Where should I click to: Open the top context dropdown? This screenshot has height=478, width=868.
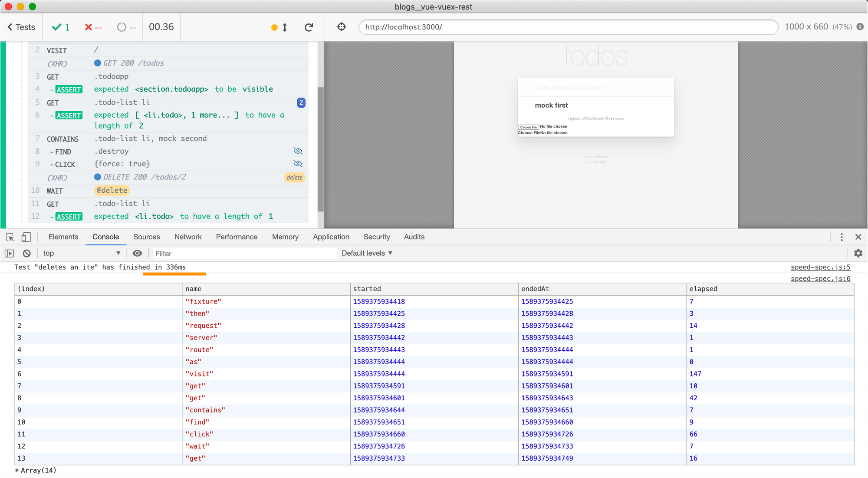click(82, 254)
